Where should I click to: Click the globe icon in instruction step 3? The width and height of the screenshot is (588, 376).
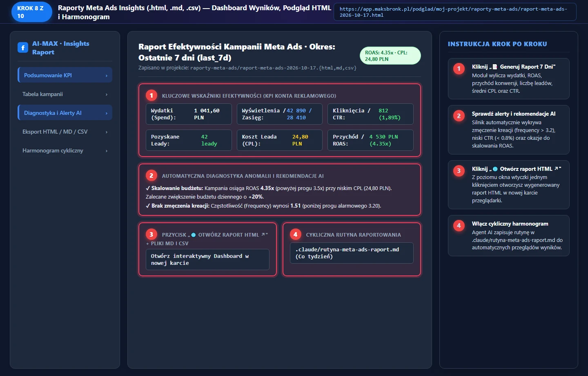click(x=495, y=169)
